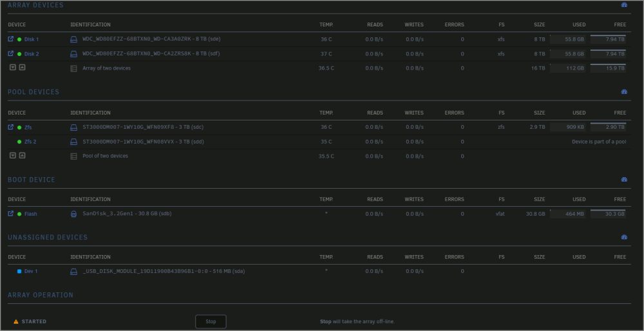644x331 pixels.
Task: Open Flash device external link icon
Action: point(11,214)
